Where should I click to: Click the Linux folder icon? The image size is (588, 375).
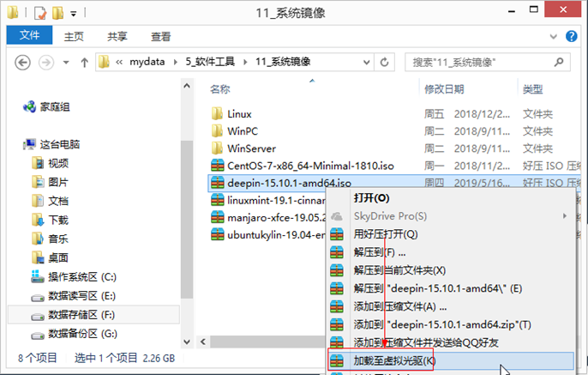[x=218, y=113]
